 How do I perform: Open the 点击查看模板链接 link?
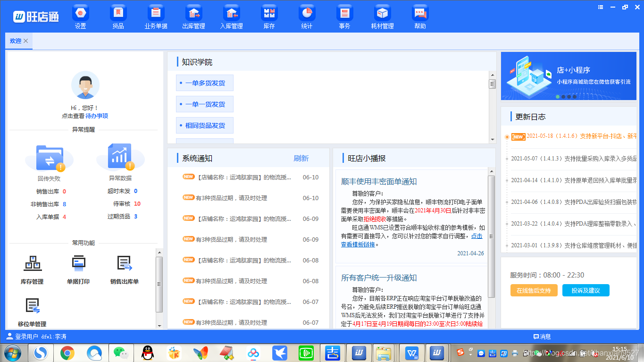pyautogui.click(x=411, y=240)
